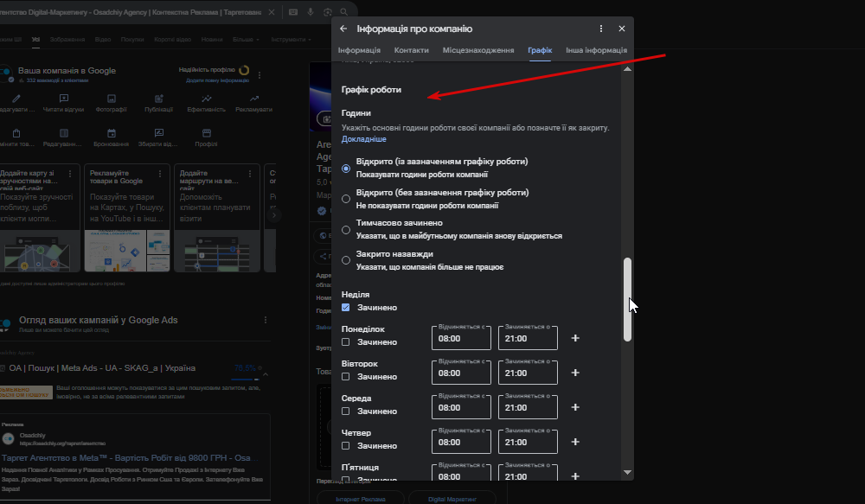
Task: Open Фотографії in the business panel
Action: [x=111, y=103]
